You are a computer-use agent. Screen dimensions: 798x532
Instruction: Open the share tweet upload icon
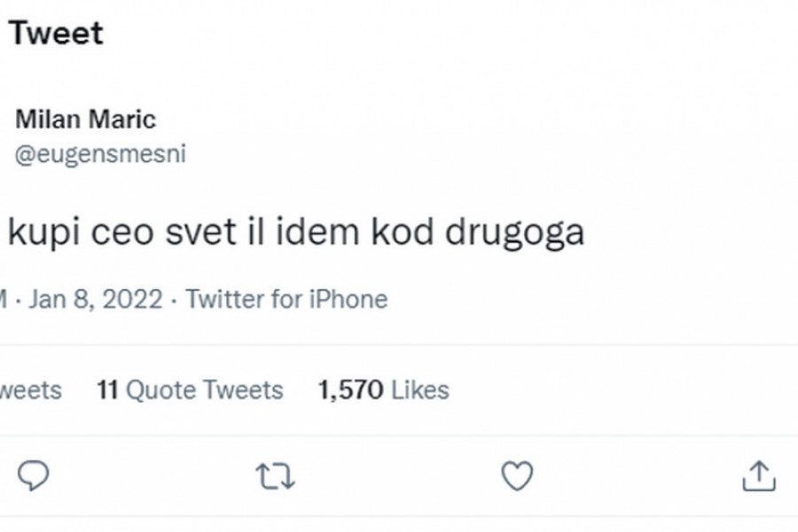coord(759,476)
